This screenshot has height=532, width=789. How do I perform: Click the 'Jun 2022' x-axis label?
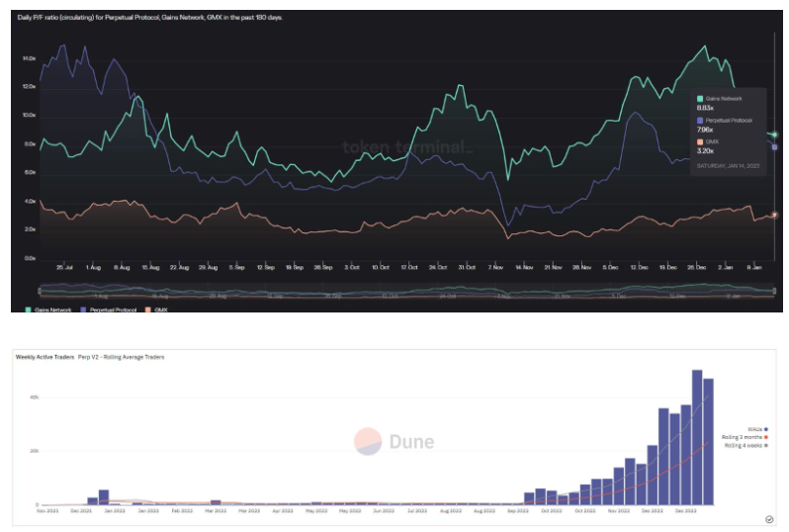[384, 510]
